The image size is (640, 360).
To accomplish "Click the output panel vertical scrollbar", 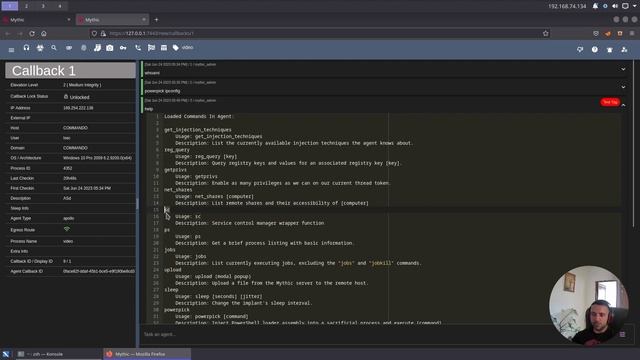I will tap(633, 143).
